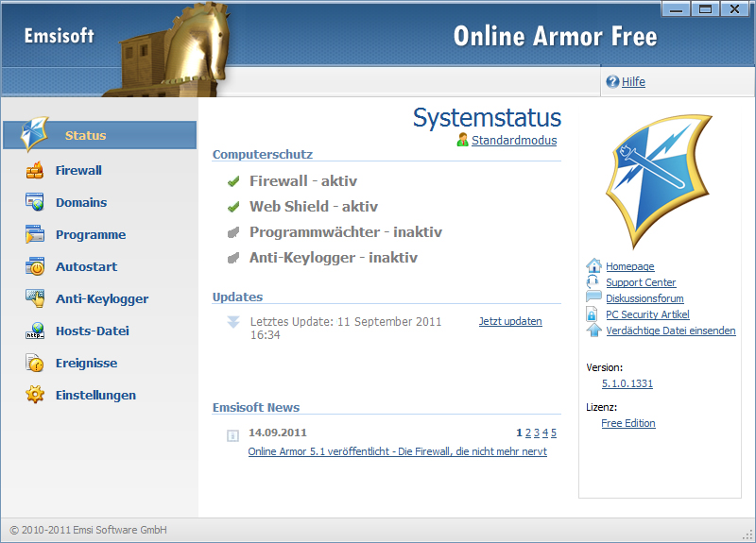Go to news page 4
Image resolution: width=756 pixels, height=543 pixels.
coord(545,433)
